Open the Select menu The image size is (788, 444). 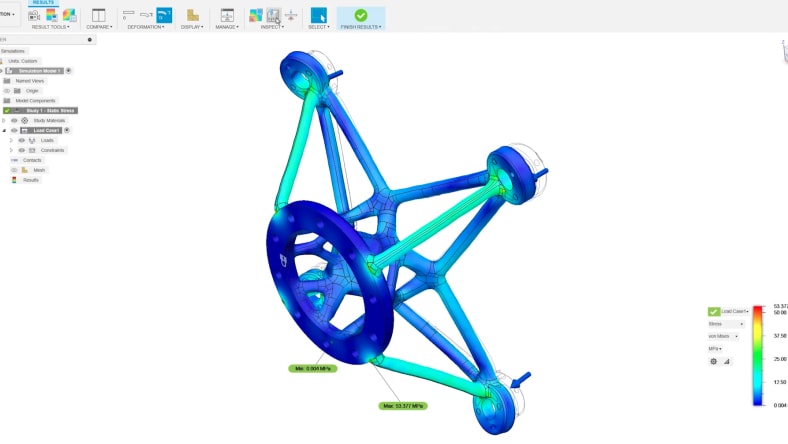pos(319,27)
